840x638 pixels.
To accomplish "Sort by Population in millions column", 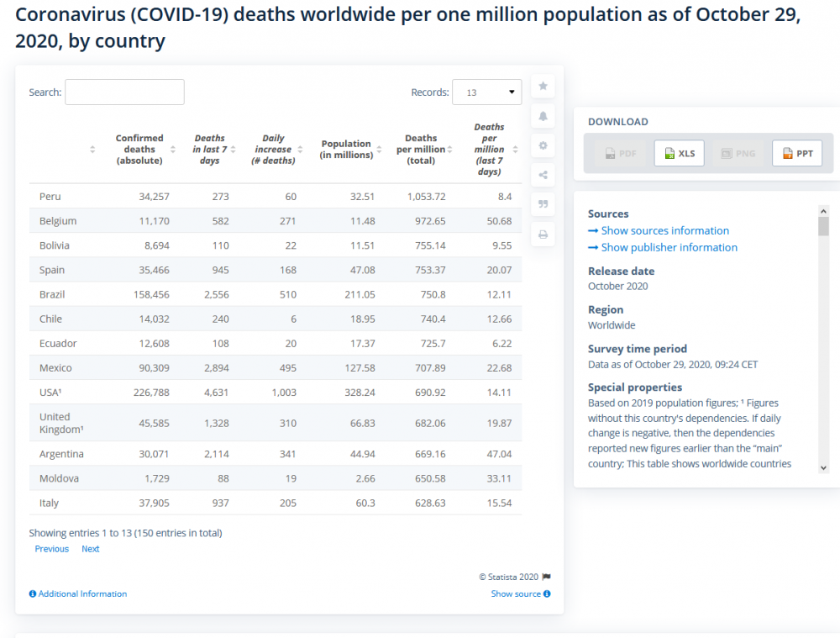I will [379, 150].
